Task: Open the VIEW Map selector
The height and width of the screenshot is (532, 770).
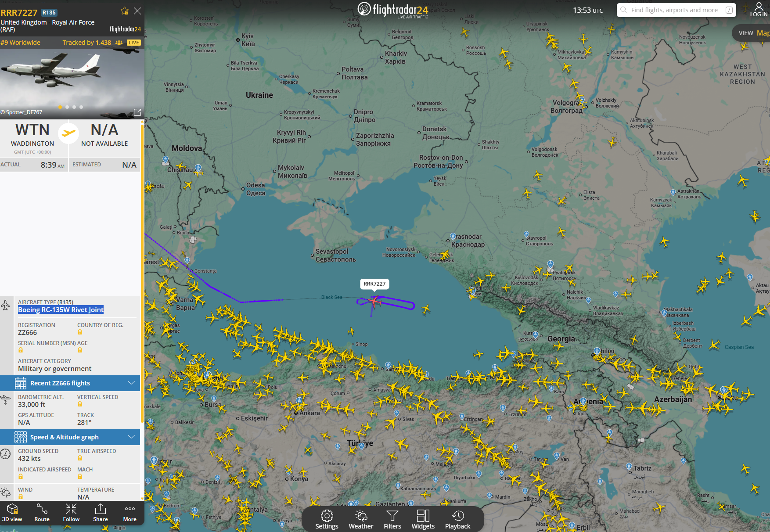Action: (752, 33)
